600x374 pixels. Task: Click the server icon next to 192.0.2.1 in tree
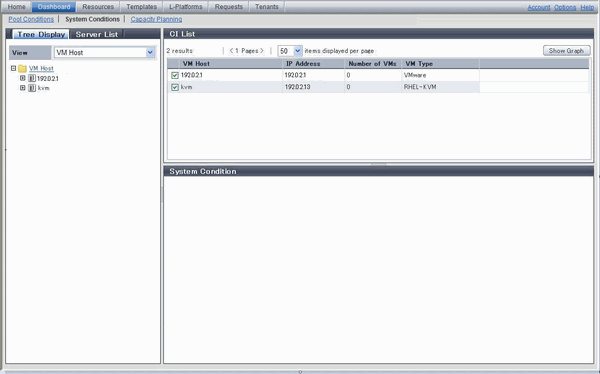[32, 78]
